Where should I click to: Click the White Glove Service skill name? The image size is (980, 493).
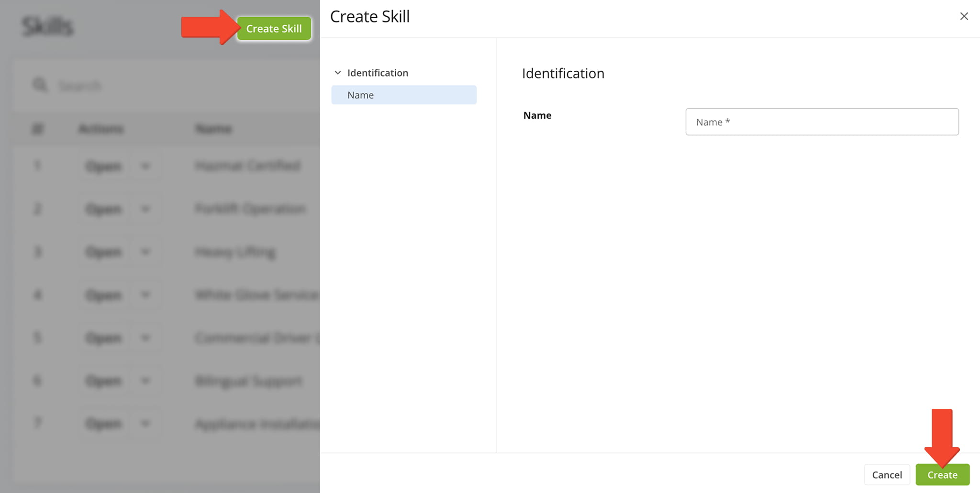click(257, 295)
